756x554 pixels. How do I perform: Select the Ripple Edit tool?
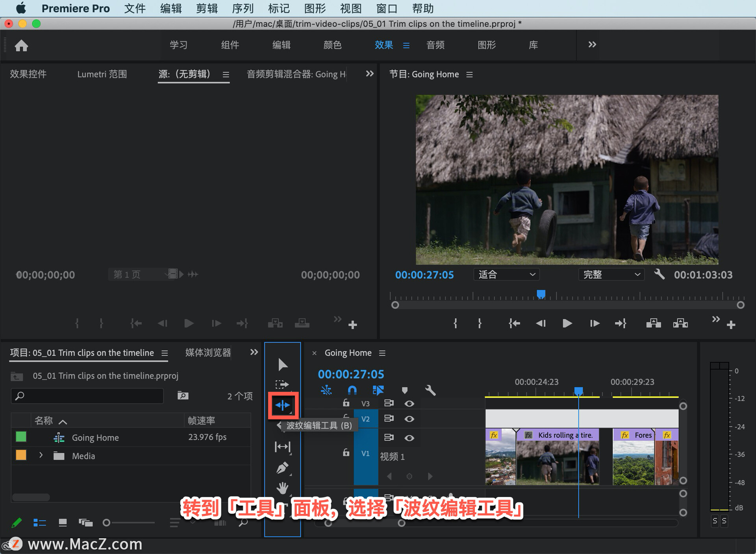coord(283,405)
